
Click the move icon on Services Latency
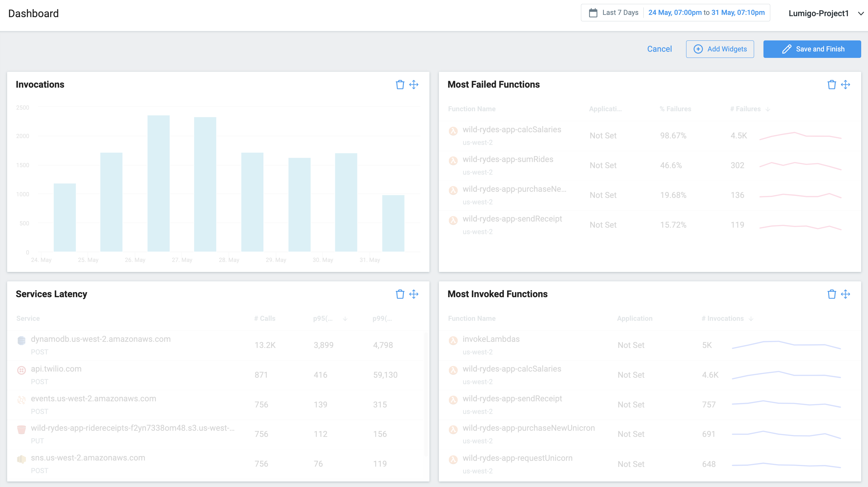414,294
